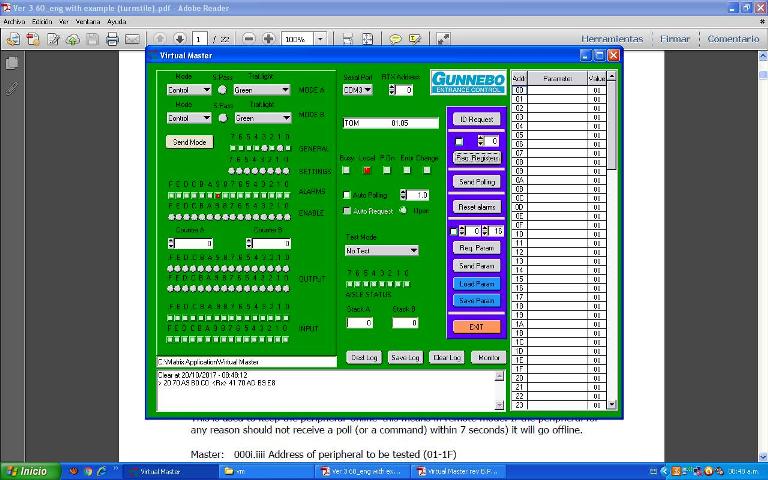Viewport: 768px width, 480px height.
Task: Enable the Auto Request checkbox
Action: (x=347, y=211)
